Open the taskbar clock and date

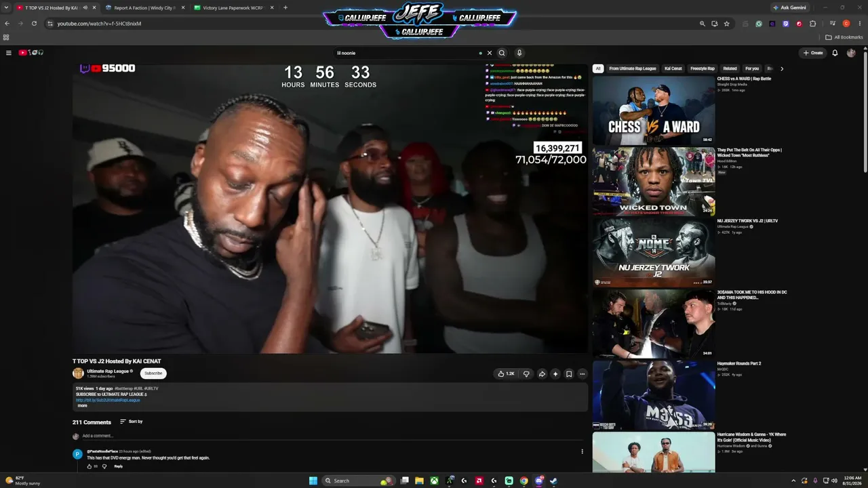pyautogui.click(x=852, y=481)
